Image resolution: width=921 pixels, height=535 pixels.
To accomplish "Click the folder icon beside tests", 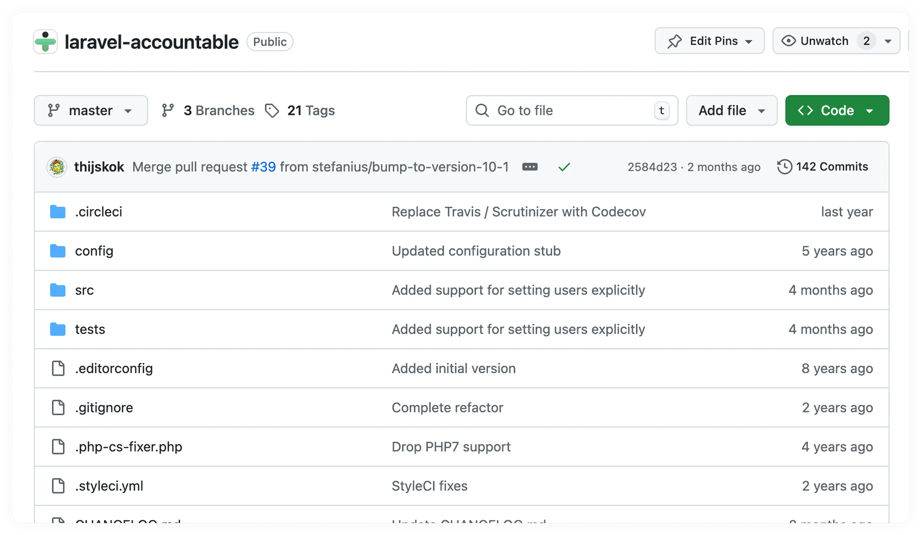I will coord(58,330).
